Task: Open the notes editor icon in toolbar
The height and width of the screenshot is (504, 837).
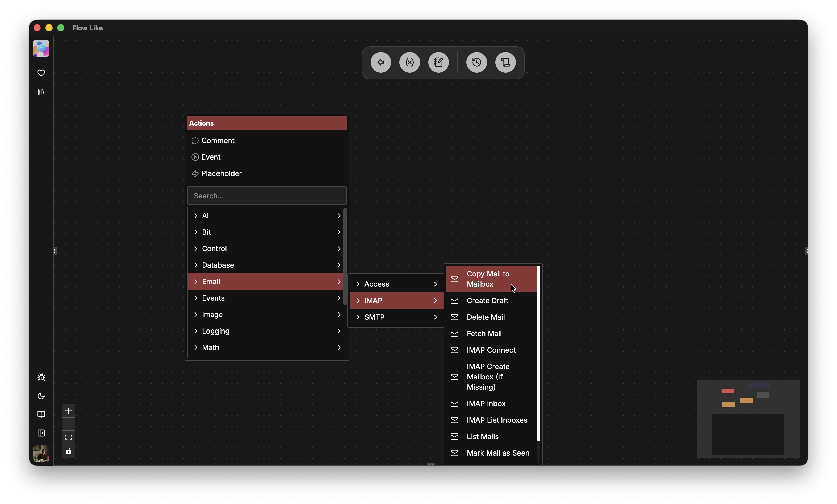Action: pyautogui.click(x=438, y=62)
